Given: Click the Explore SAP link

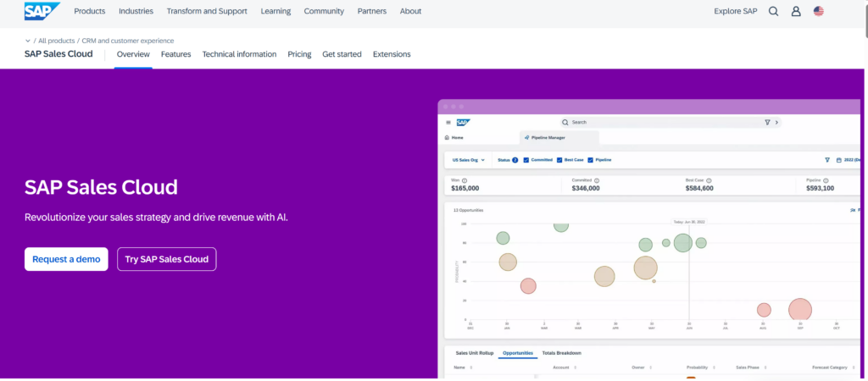Looking at the screenshot, I should (736, 11).
